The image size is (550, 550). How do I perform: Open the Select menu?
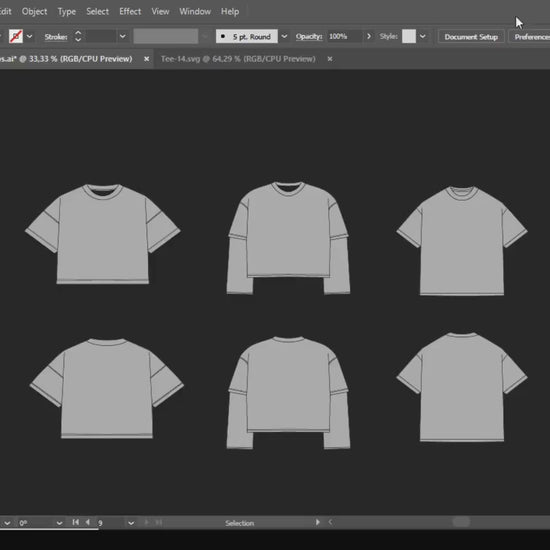pos(97,12)
